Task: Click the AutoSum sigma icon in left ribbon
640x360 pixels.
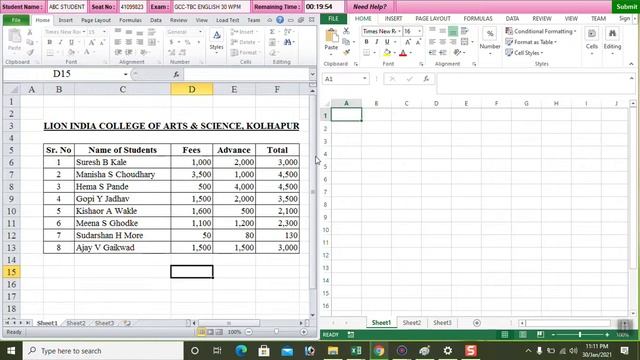Action: (x=273, y=31)
